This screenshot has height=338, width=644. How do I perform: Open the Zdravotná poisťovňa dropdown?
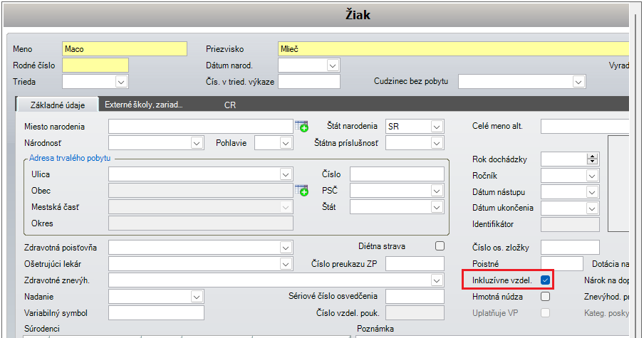[x=286, y=247]
